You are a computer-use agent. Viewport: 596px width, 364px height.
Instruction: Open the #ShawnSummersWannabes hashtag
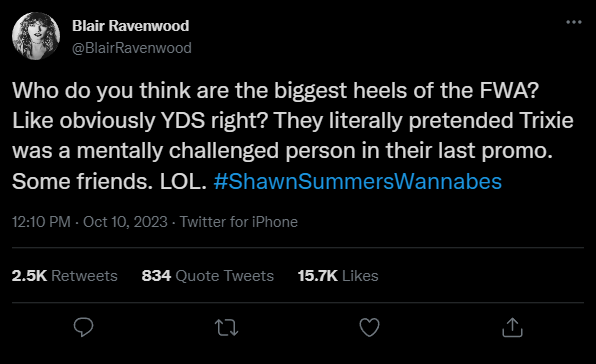click(358, 181)
